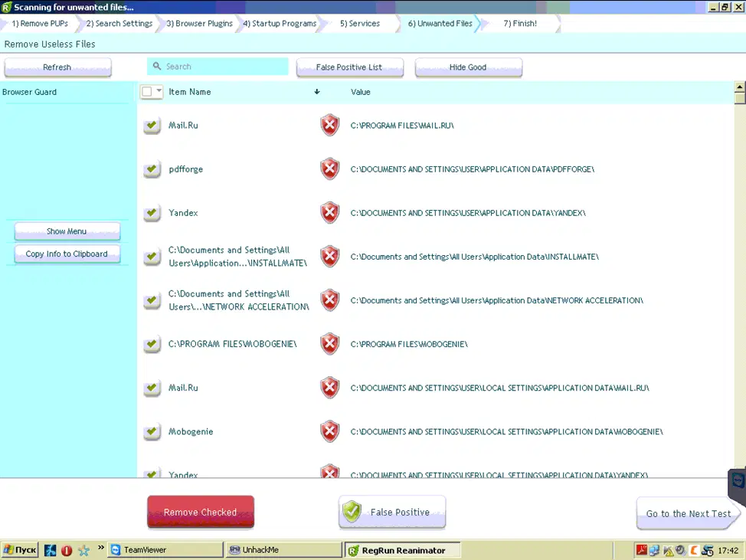Click the RegRun Reanimator taskbar button
Screen dimensions: 746x560
point(402,550)
